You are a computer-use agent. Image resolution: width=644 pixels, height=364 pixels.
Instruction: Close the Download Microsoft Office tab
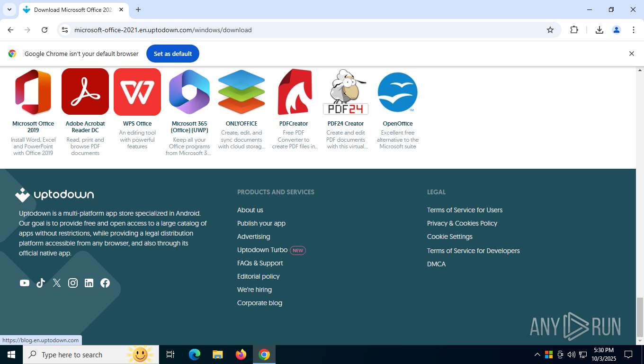pyautogui.click(x=121, y=9)
